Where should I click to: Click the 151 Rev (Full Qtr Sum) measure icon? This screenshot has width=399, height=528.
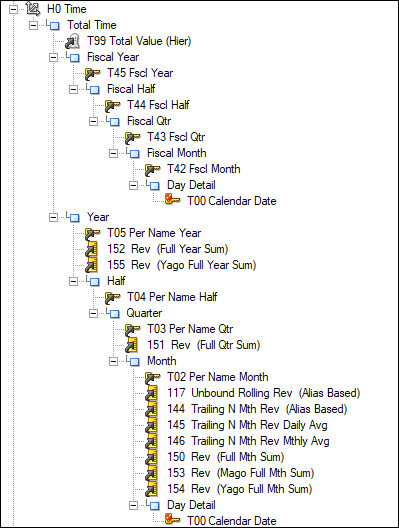(x=131, y=345)
